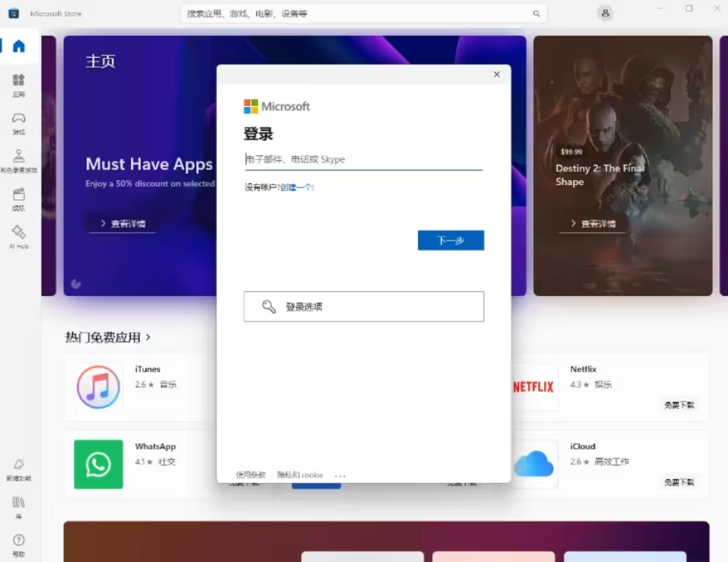Click the blue Next button
Viewport: 728px width, 562px height.
coord(451,240)
